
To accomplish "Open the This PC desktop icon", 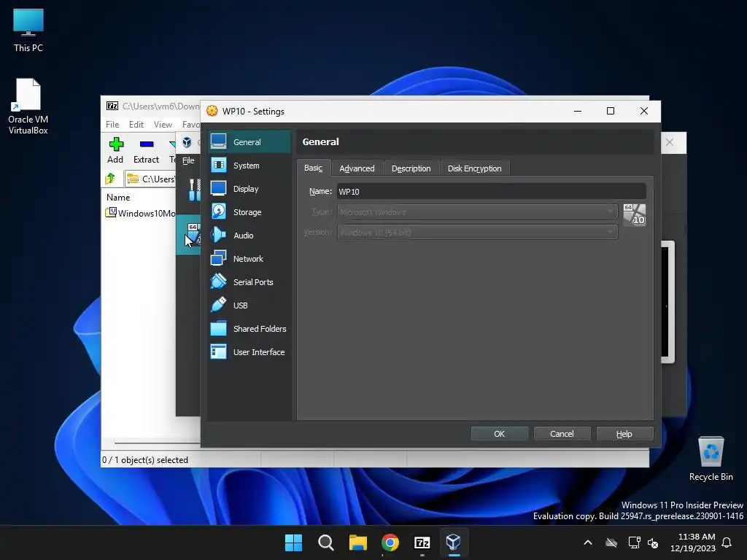I will pos(28,31).
